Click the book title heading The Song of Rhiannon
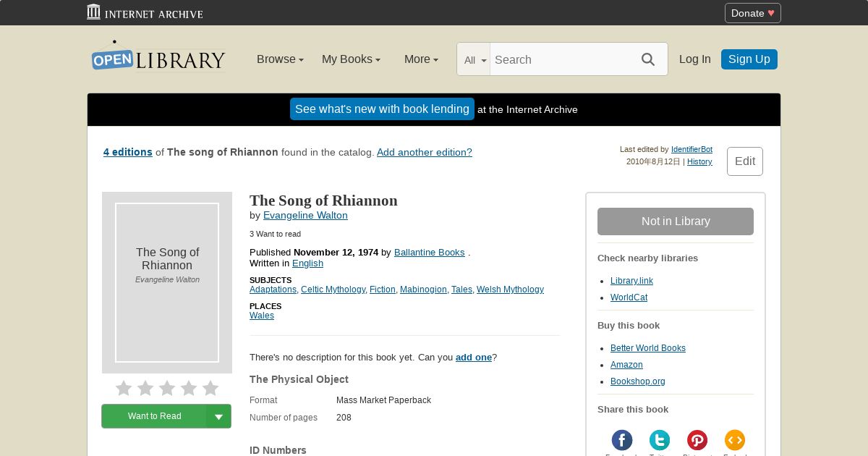Image resolution: width=868 pixels, height=456 pixels. click(323, 200)
